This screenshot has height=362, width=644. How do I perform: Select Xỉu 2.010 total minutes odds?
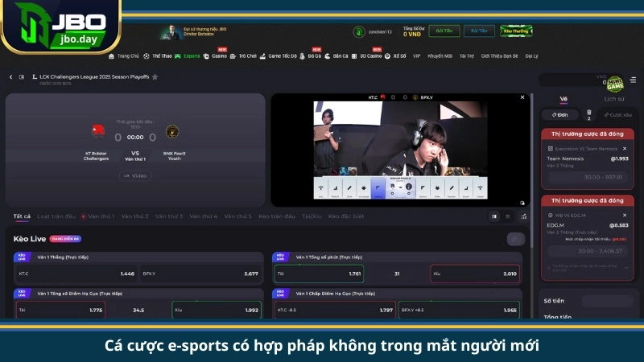(475, 274)
